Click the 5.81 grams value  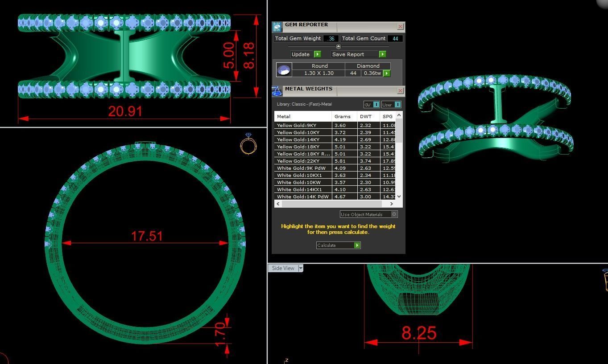point(340,161)
